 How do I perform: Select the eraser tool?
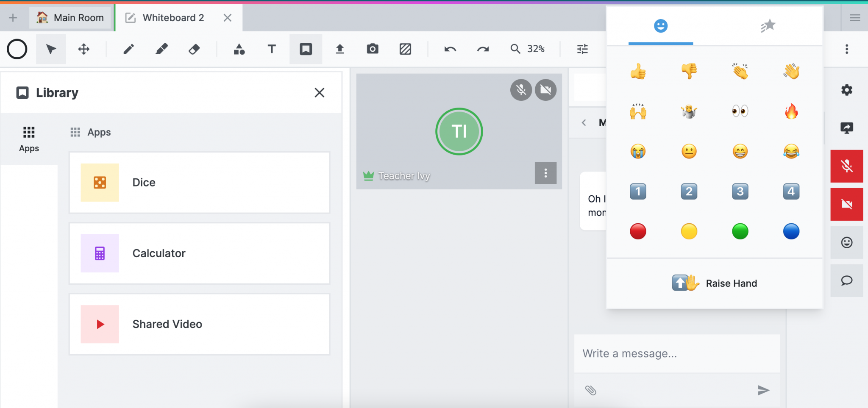(x=194, y=49)
